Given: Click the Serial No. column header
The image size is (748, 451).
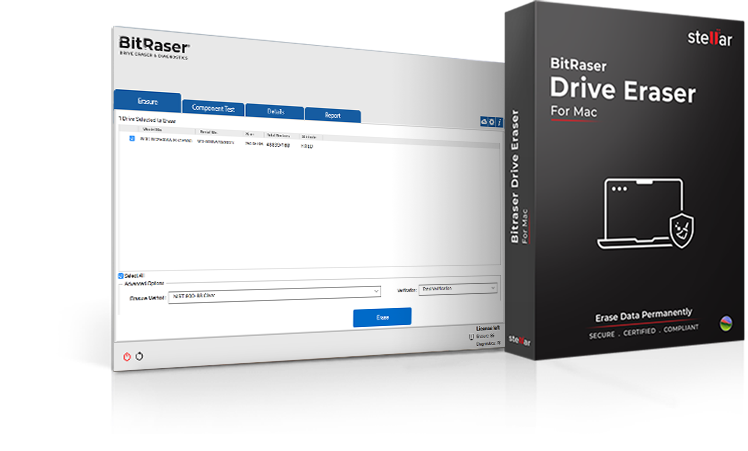Looking at the screenshot, I should (208, 132).
